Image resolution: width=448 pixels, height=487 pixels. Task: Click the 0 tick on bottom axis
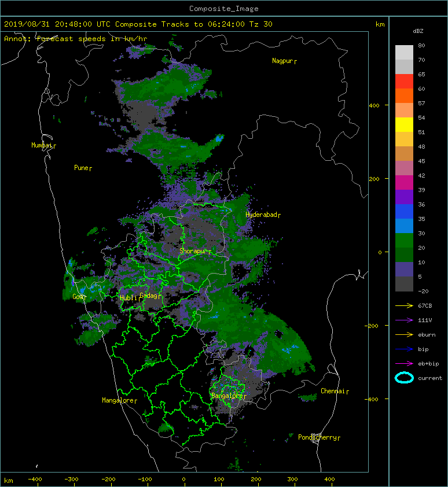[x=183, y=479]
